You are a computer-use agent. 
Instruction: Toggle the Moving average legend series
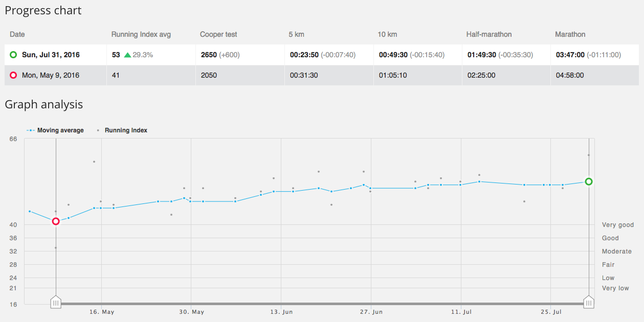[x=55, y=130]
